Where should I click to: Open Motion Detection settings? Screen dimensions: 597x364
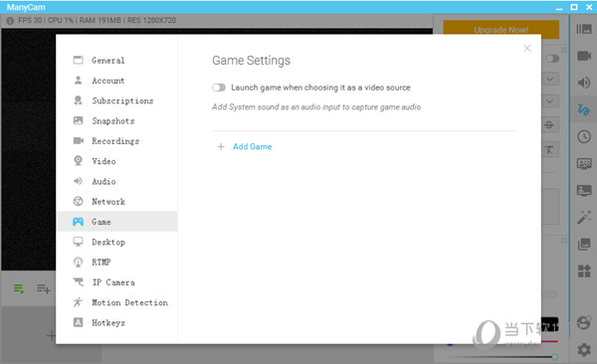116,302
